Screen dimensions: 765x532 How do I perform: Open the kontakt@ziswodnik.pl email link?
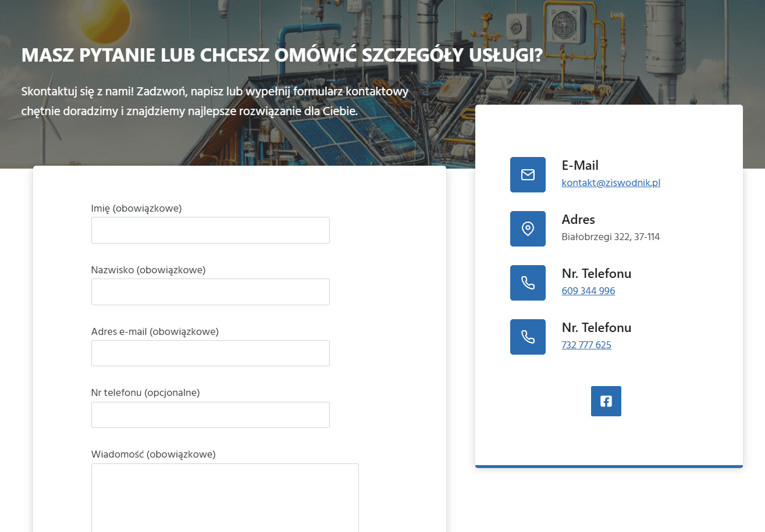click(x=611, y=183)
